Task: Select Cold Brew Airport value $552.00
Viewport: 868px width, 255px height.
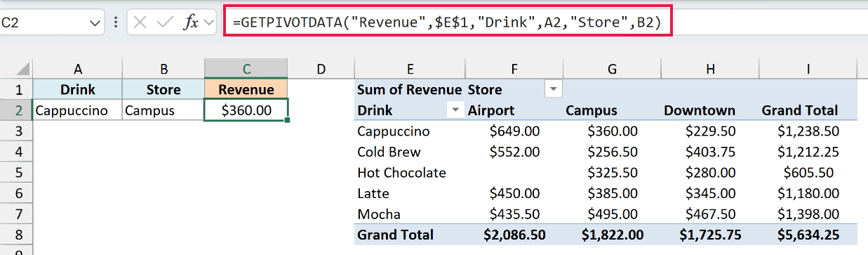Action: [514, 152]
